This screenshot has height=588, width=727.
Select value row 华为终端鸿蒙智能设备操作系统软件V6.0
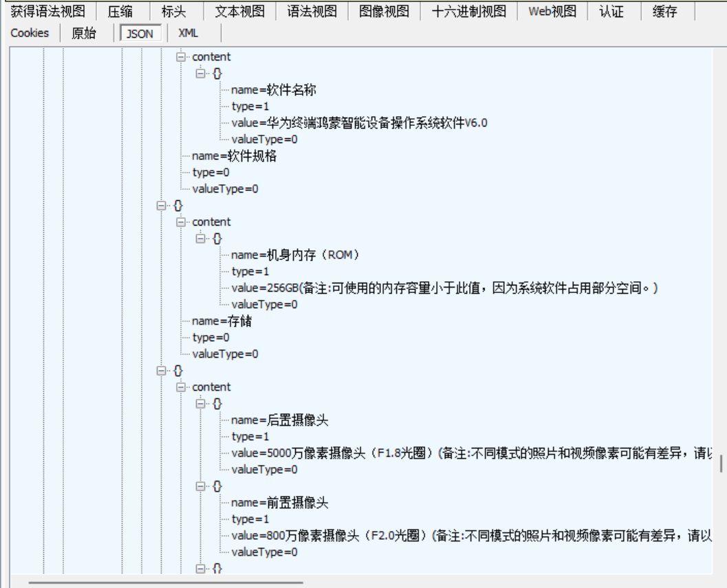[x=359, y=123]
